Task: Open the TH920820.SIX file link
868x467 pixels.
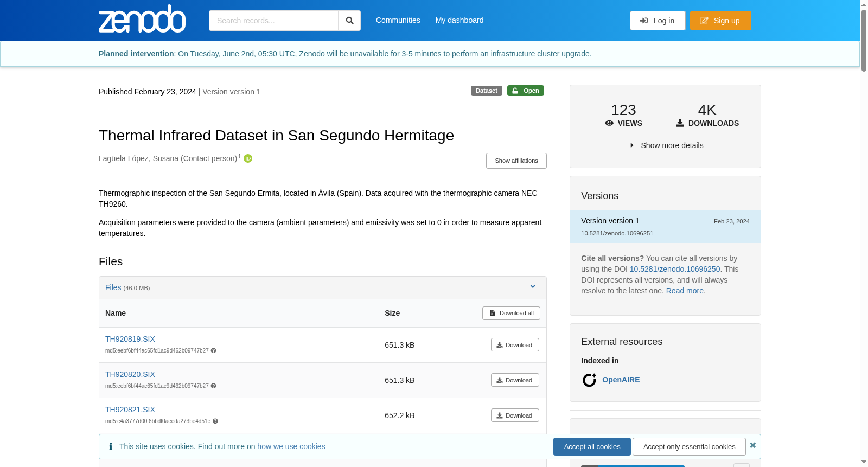Action: [x=130, y=374]
